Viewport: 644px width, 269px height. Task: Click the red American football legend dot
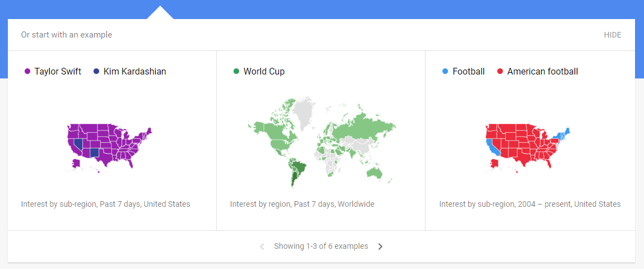click(x=500, y=72)
